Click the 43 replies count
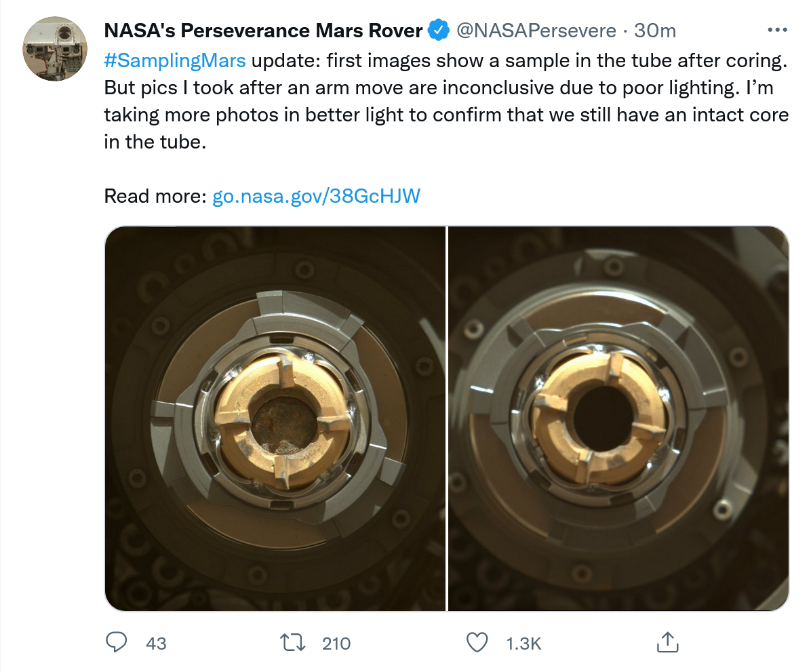 156,643
